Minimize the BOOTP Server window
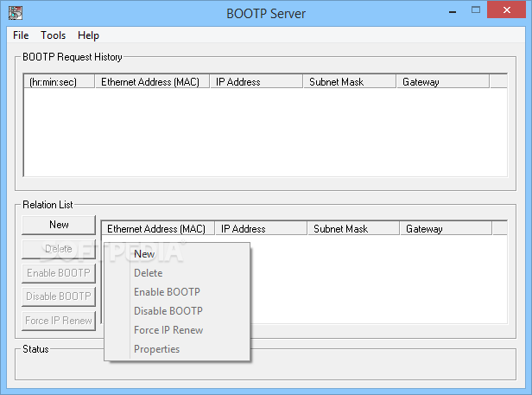Viewport: 532px width, 395px height. 453,10
